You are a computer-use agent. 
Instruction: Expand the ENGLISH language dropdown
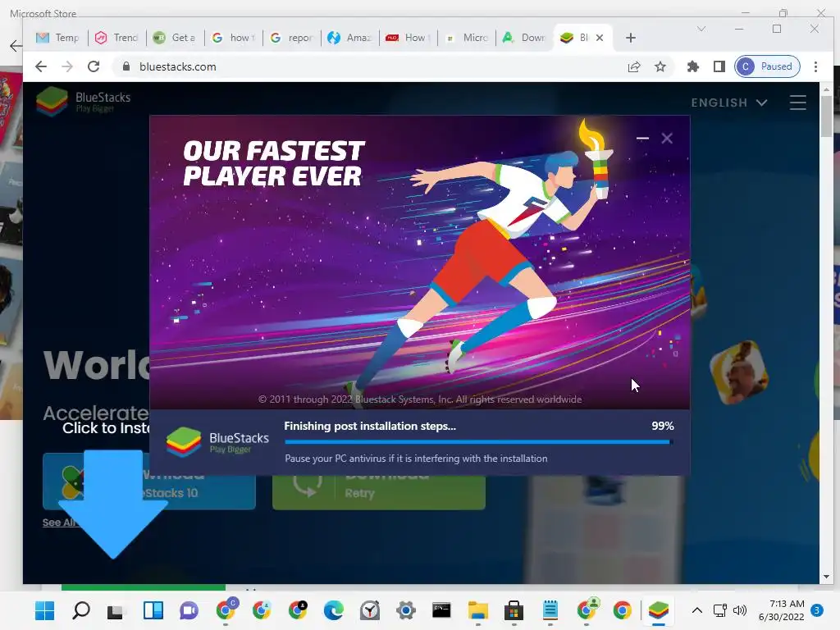point(729,103)
